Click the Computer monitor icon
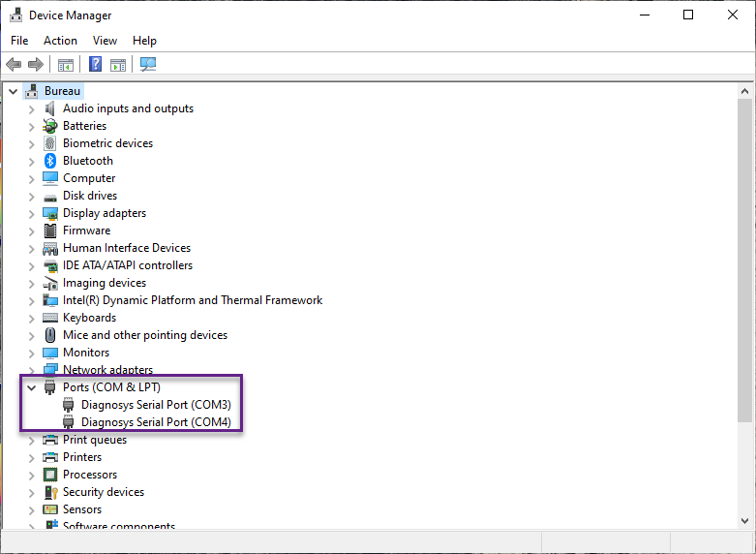 coord(50,178)
